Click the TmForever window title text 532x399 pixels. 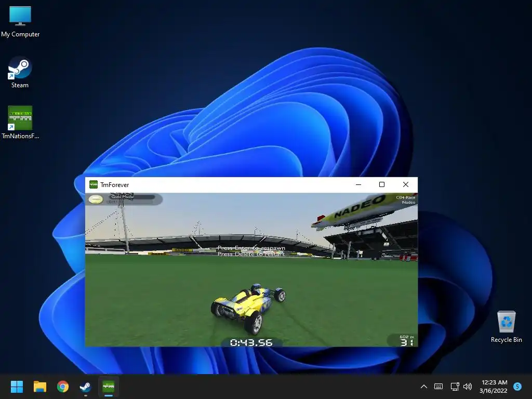click(115, 185)
